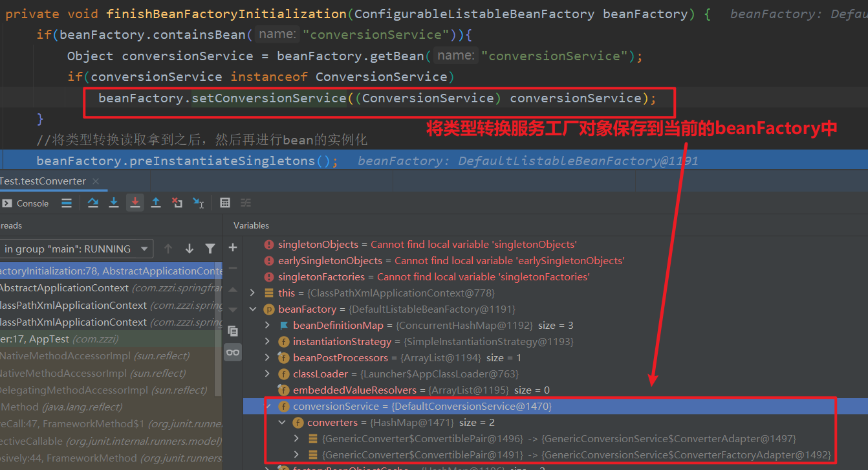Expand the beanDefinitionMap entry
This screenshot has width=868, height=470.
(x=267, y=326)
